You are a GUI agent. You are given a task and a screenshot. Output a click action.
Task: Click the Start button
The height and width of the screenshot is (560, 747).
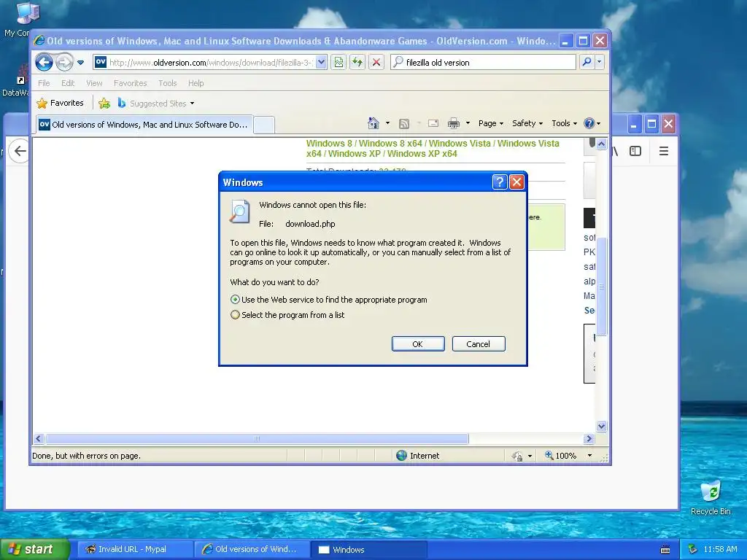pos(34,549)
